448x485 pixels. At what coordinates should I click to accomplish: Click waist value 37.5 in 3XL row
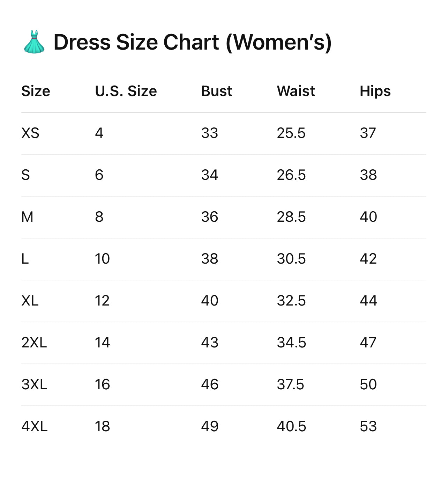pyautogui.click(x=290, y=384)
